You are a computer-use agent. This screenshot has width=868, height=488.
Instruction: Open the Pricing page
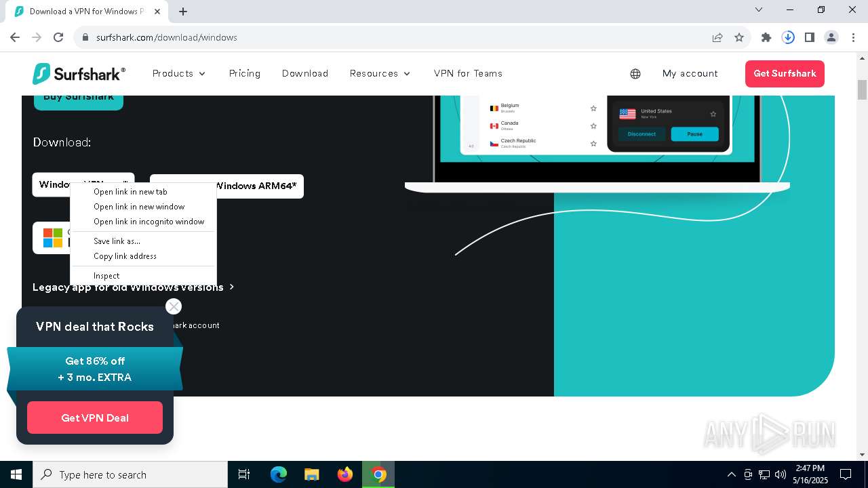pyautogui.click(x=245, y=74)
